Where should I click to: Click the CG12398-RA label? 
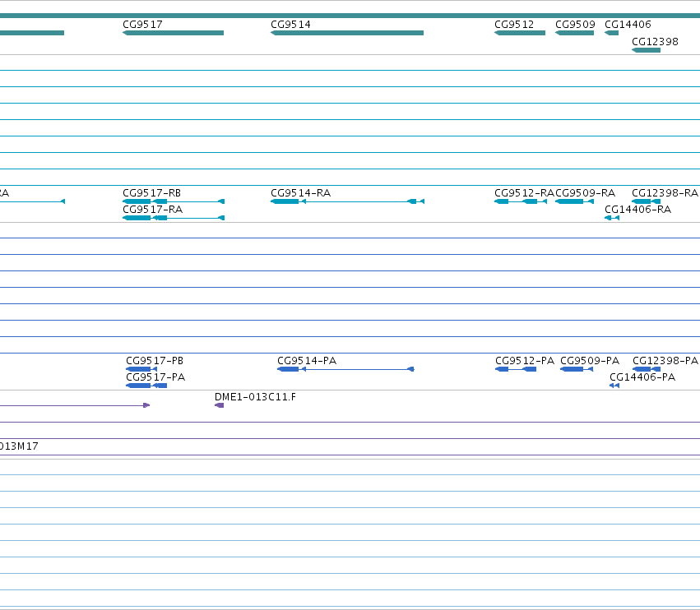pos(665,193)
